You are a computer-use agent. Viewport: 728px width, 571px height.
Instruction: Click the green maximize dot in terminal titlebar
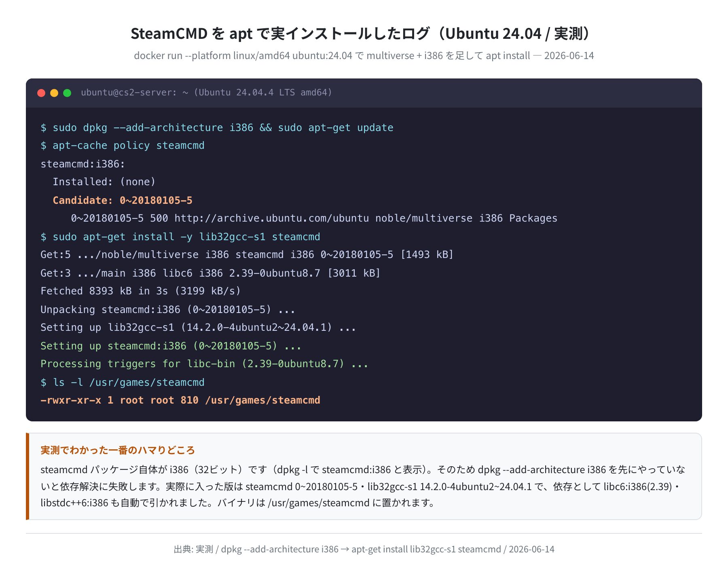click(67, 93)
